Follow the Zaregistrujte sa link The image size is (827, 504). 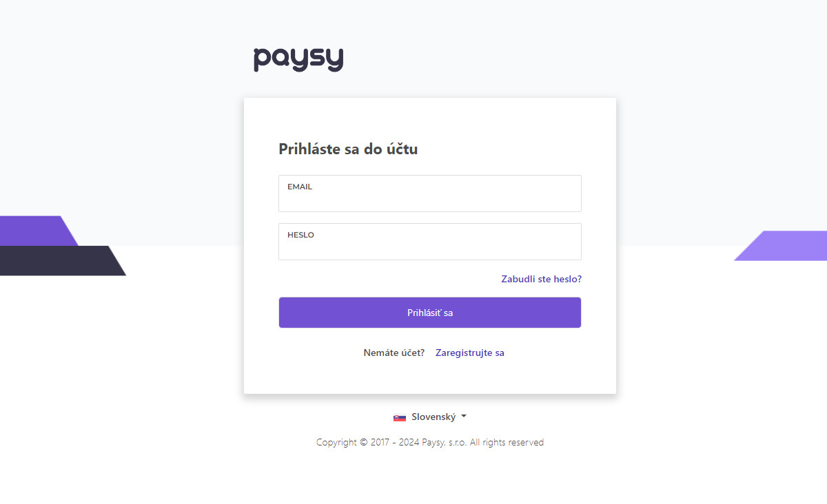(470, 353)
